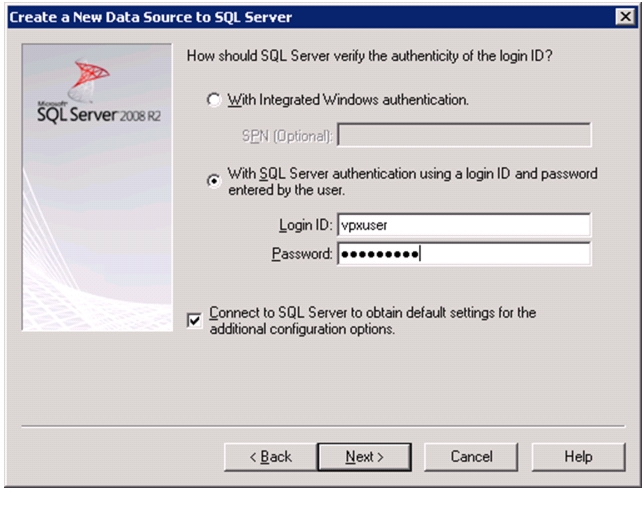This screenshot has width=642, height=512.
Task: Click the Password label beside the field
Action: click(302, 254)
